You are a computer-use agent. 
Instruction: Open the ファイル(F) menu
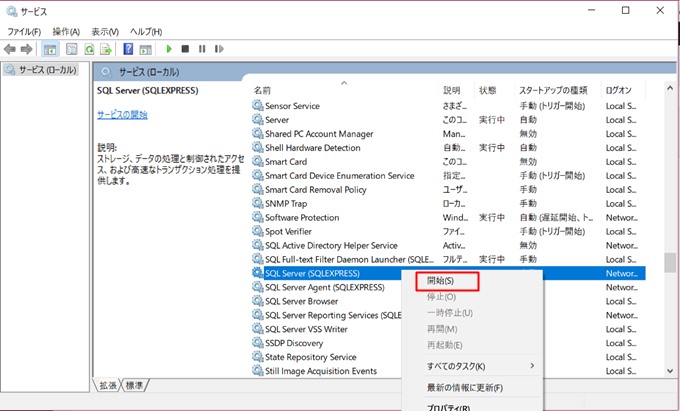[x=24, y=32]
